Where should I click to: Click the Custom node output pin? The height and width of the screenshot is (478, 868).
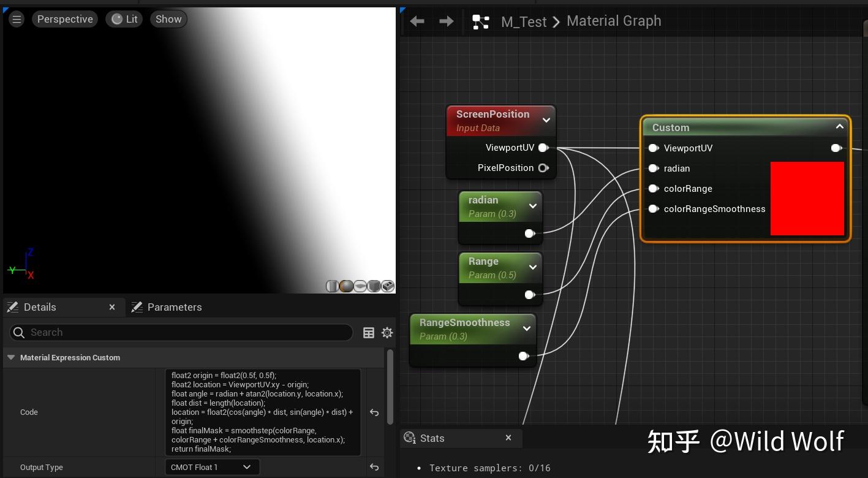(x=836, y=148)
